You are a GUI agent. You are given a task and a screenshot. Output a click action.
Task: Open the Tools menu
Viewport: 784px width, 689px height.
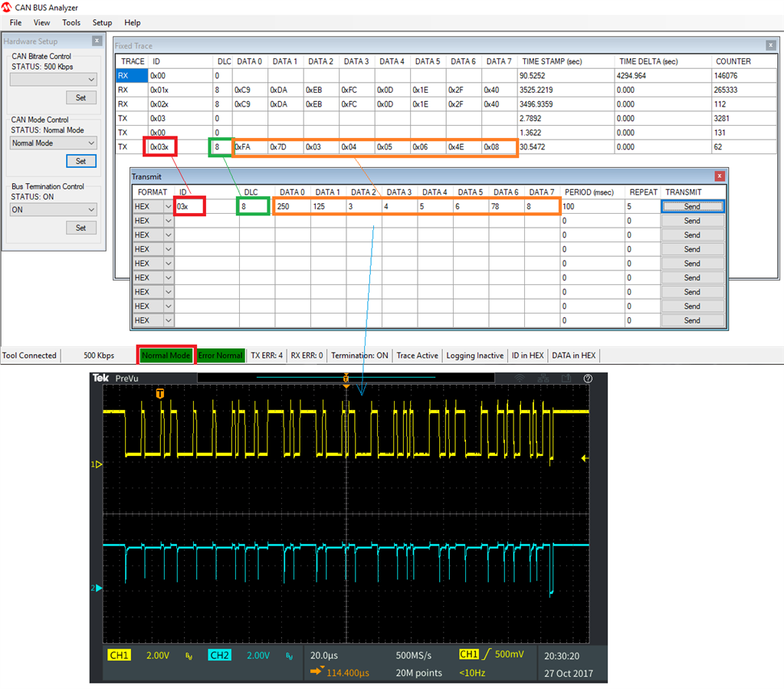point(71,23)
